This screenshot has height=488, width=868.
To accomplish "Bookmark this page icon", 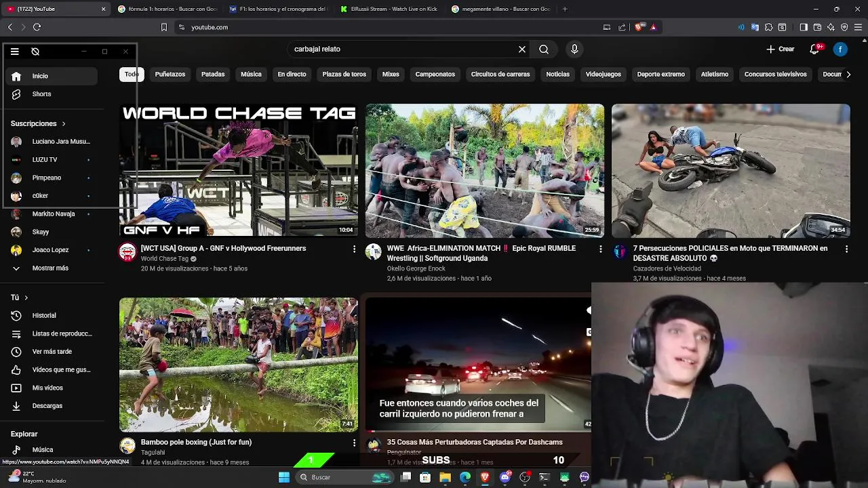I will [x=163, y=27].
